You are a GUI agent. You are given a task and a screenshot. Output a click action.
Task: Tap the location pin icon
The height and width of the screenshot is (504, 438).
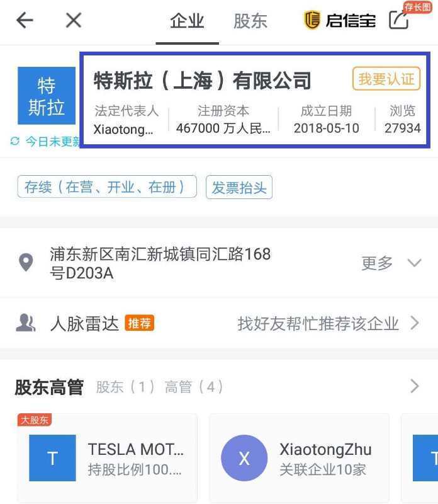[26, 263]
